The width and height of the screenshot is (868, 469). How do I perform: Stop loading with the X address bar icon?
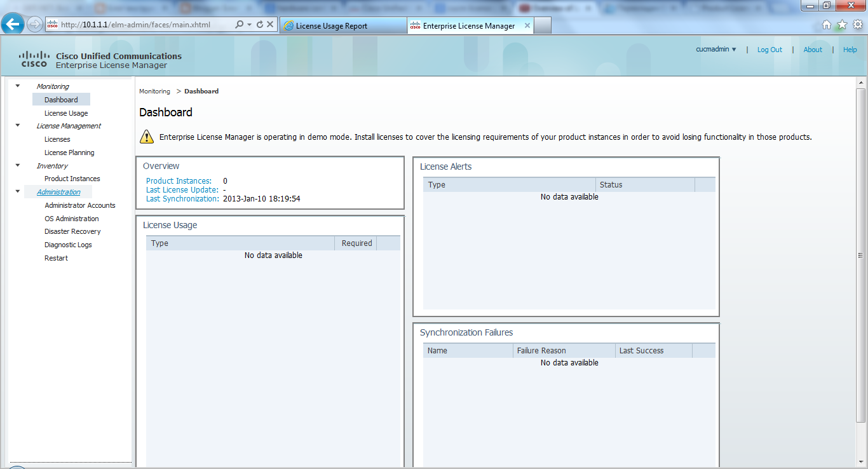click(x=270, y=25)
